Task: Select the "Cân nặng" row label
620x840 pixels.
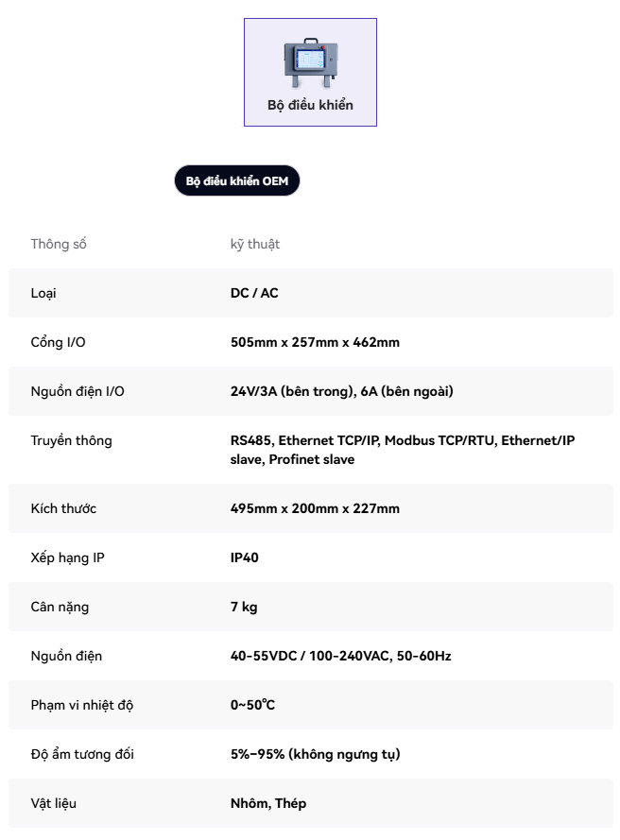Action: pos(60,607)
